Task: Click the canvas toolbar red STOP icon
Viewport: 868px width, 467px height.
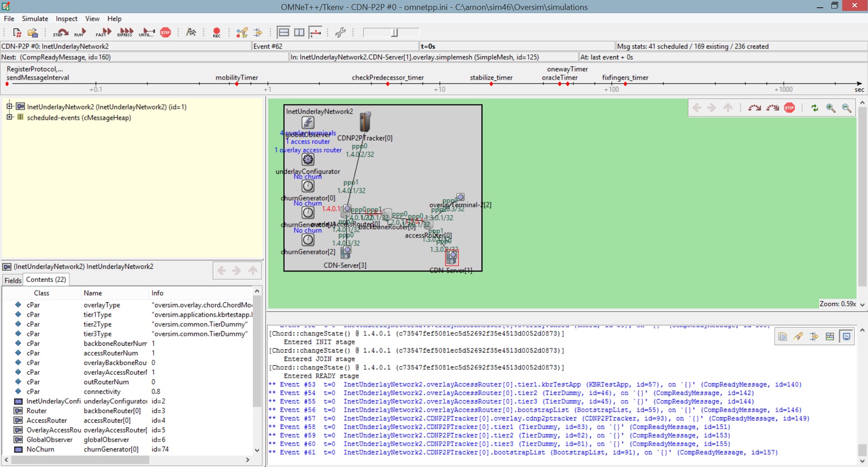Action: tap(789, 108)
